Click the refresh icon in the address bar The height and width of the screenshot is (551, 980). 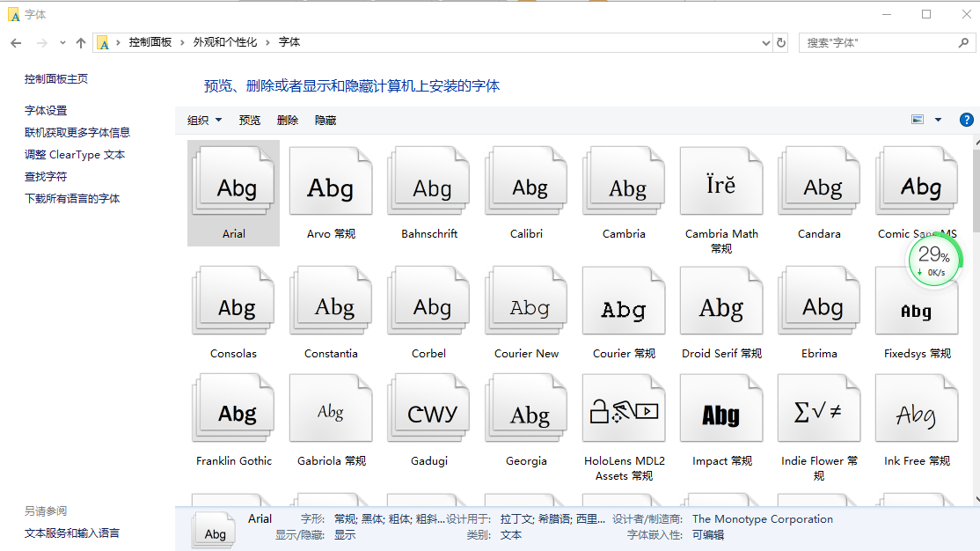(x=781, y=41)
